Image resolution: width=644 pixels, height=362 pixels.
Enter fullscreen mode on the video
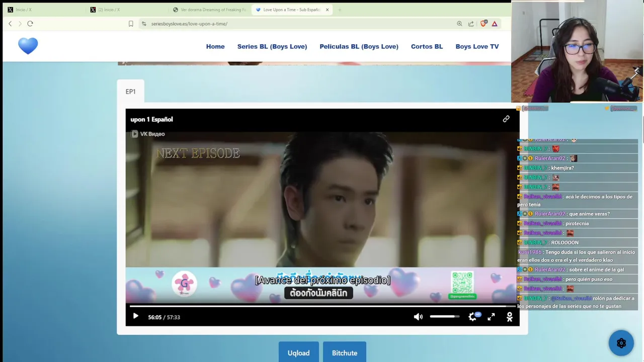pyautogui.click(x=491, y=317)
